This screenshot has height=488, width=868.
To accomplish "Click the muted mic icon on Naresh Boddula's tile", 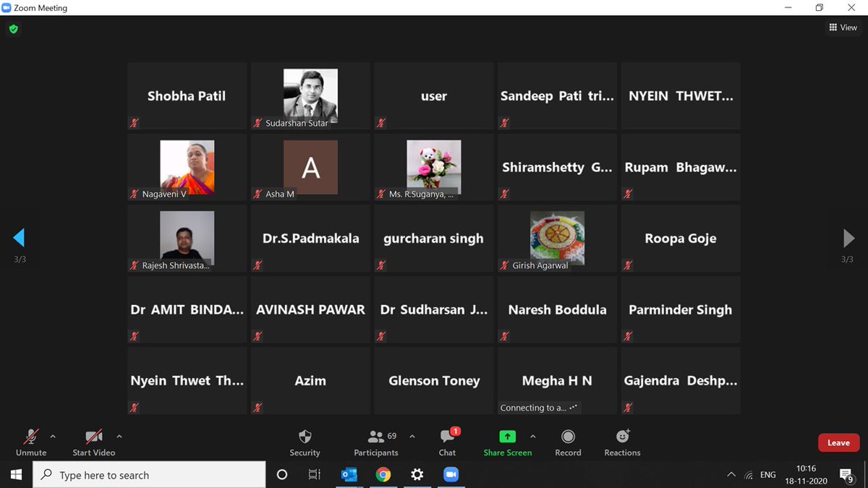I will (x=504, y=336).
